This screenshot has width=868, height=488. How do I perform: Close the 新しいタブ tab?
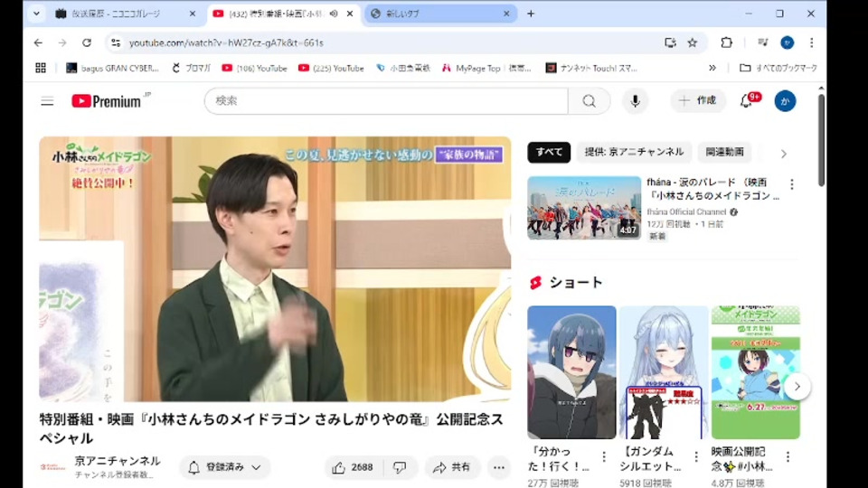[x=506, y=14]
